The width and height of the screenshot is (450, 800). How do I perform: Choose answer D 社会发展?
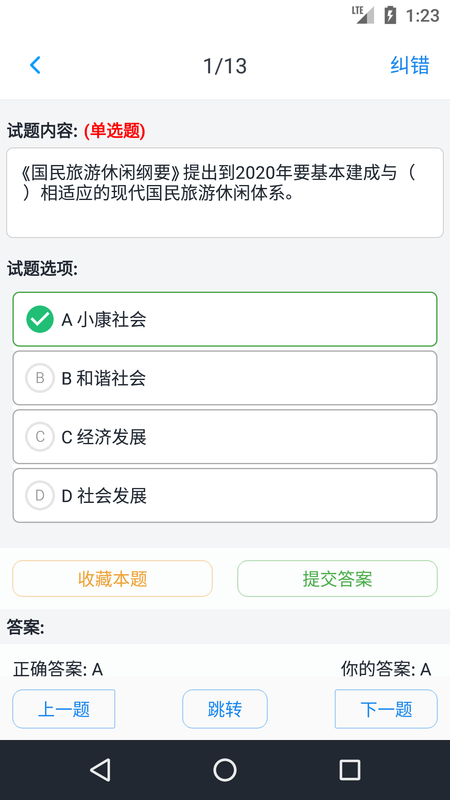point(225,495)
